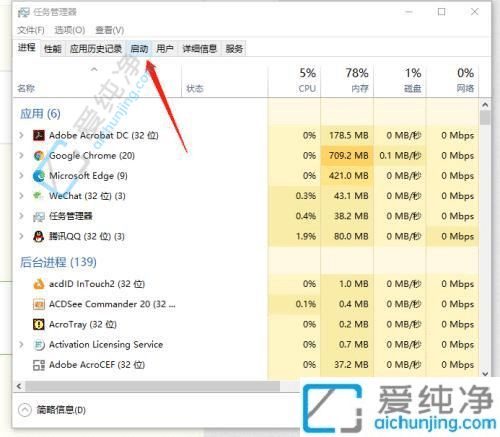Select AcroCEF's 37.2 MB memory cell

(347, 365)
